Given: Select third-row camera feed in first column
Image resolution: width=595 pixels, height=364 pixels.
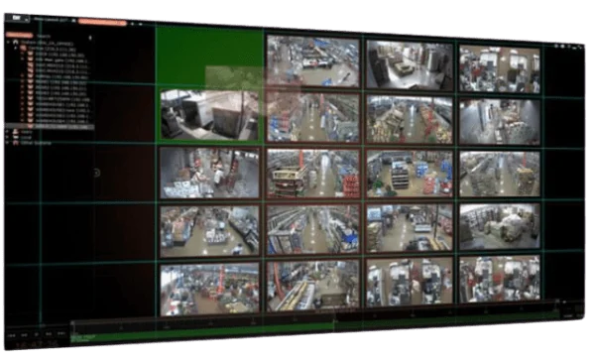Looking at the screenshot, I should 209,174.
